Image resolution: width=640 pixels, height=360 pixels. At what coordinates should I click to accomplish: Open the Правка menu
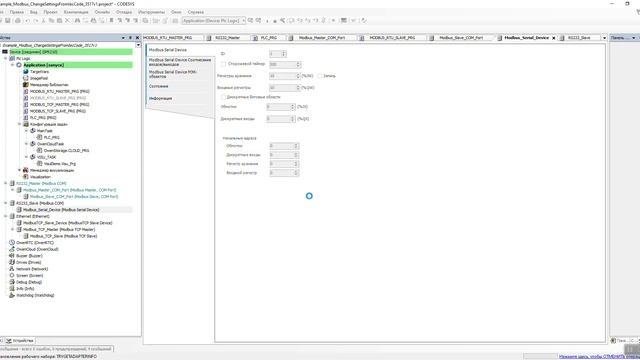pyautogui.click(x=17, y=12)
